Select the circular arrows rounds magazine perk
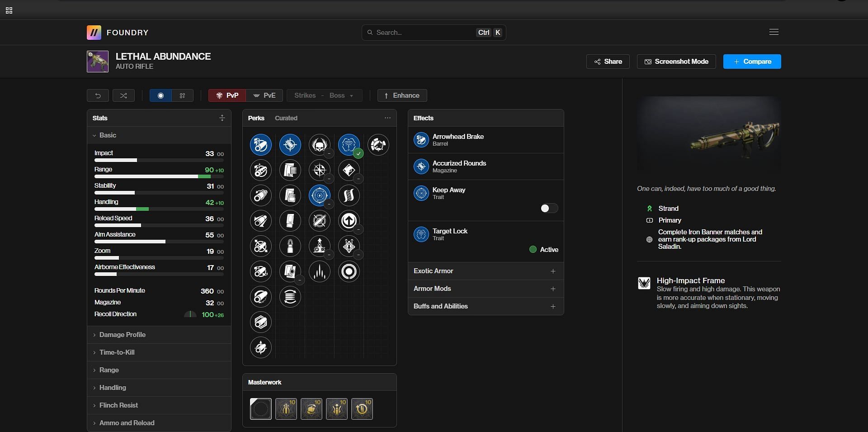 [x=290, y=297]
